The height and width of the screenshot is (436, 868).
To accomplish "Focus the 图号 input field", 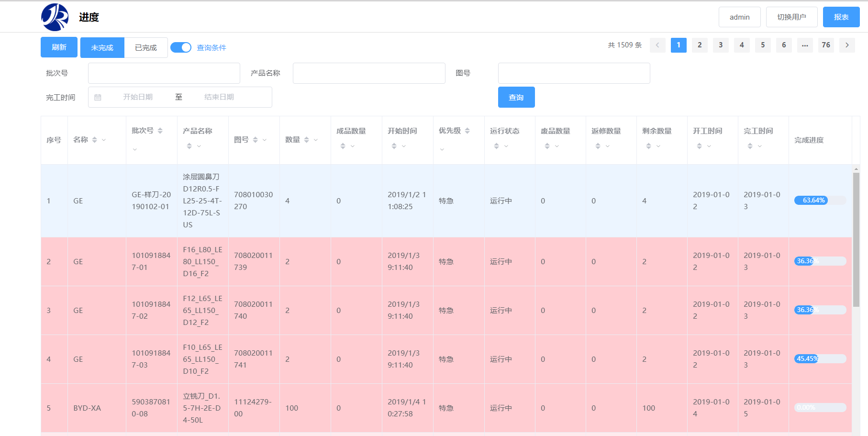I will [574, 73].
